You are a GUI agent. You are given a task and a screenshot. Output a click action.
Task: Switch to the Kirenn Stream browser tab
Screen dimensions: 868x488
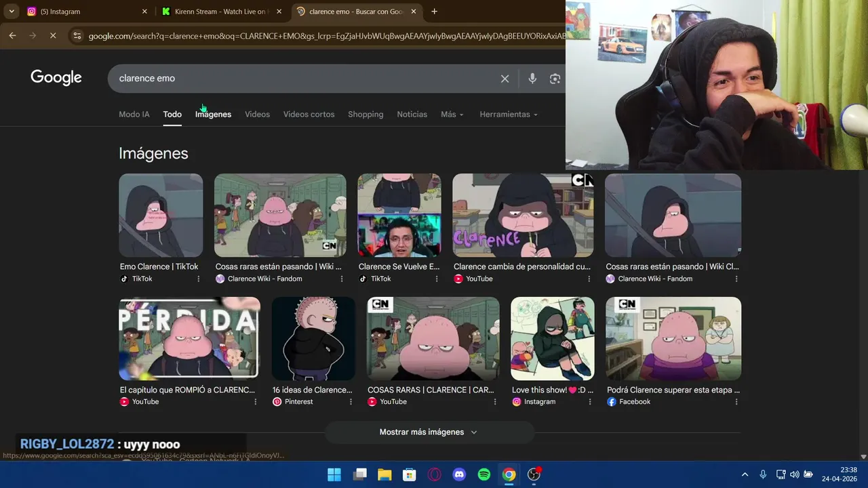220,12
